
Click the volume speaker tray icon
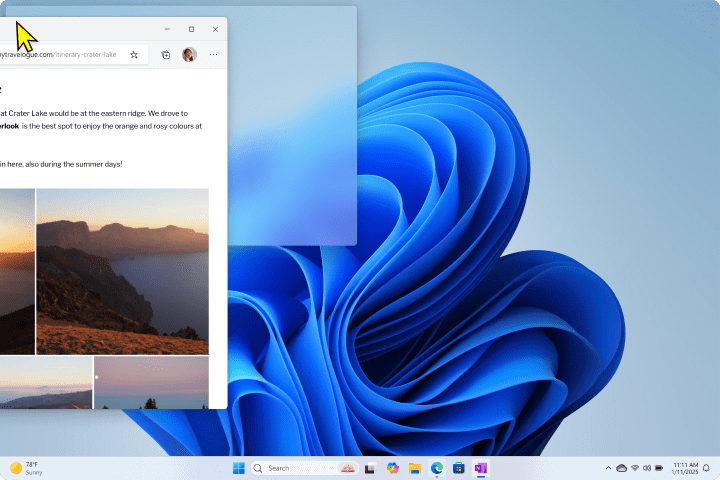point(646,468)
